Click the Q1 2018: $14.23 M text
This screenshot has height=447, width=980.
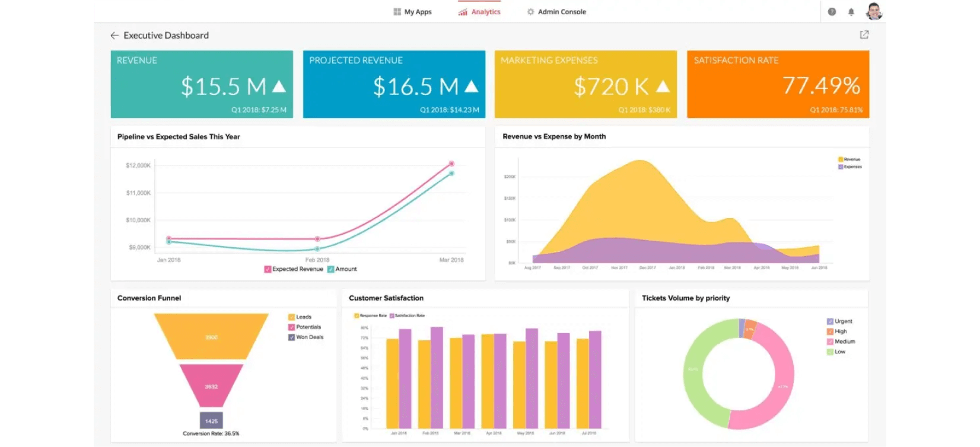[450, 110]
